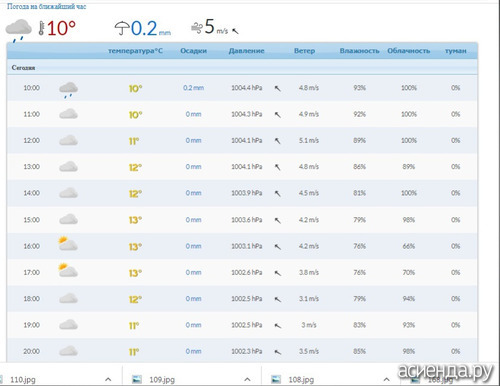The height and width of the screenshot is (386, 500).
Task: Open the downloaded file 108.jpg
Action: tap(301, 379)
